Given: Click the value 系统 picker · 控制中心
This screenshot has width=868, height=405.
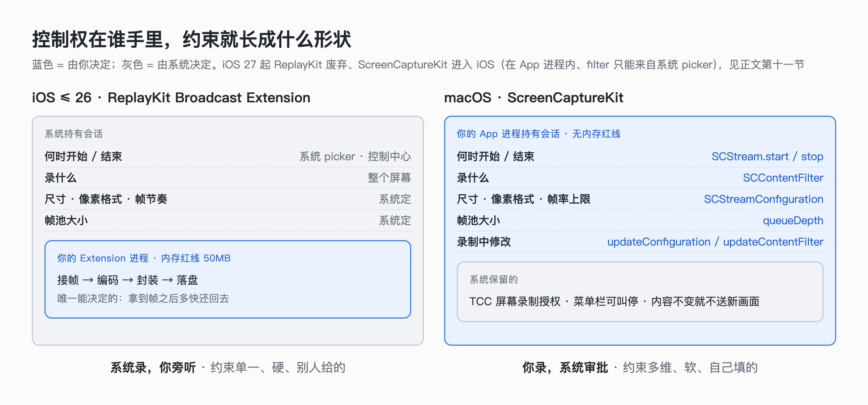Looking at the screenshot, I should click(355, 156).
